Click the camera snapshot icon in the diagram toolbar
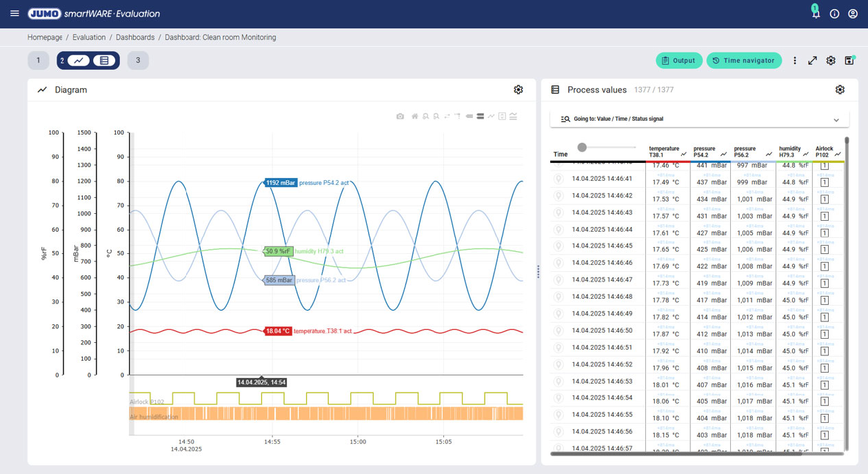Image resolution: width=868 pixels, height=474 pixels. click(400, 117)
